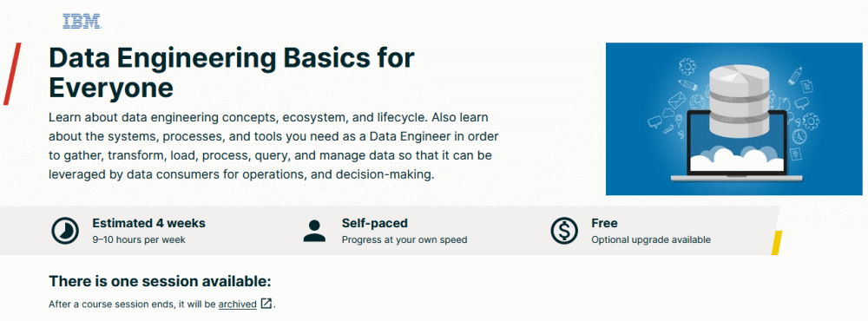Click the database course image

click(x=734, y=119)
